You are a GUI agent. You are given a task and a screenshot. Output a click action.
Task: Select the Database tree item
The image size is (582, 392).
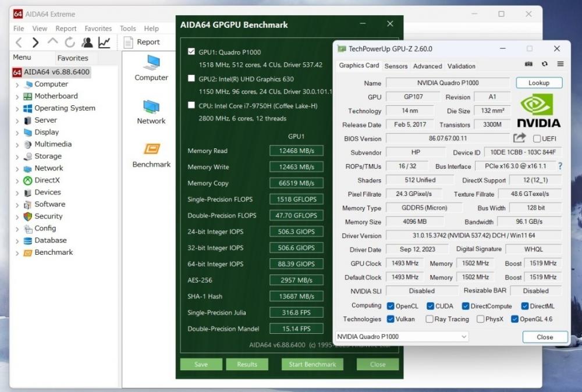(x=45, y=240)
